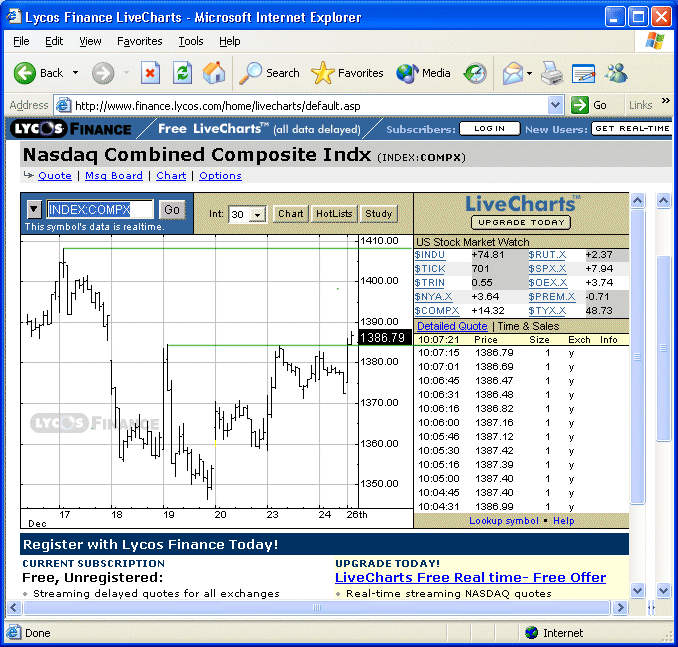Expand the Links toolbar chevron
The image size is (678, 647).
click(x=665, y=101)
